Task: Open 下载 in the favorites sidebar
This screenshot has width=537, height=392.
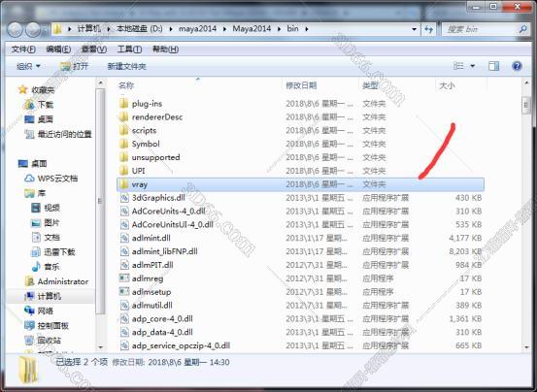Action: click(46, 105)
